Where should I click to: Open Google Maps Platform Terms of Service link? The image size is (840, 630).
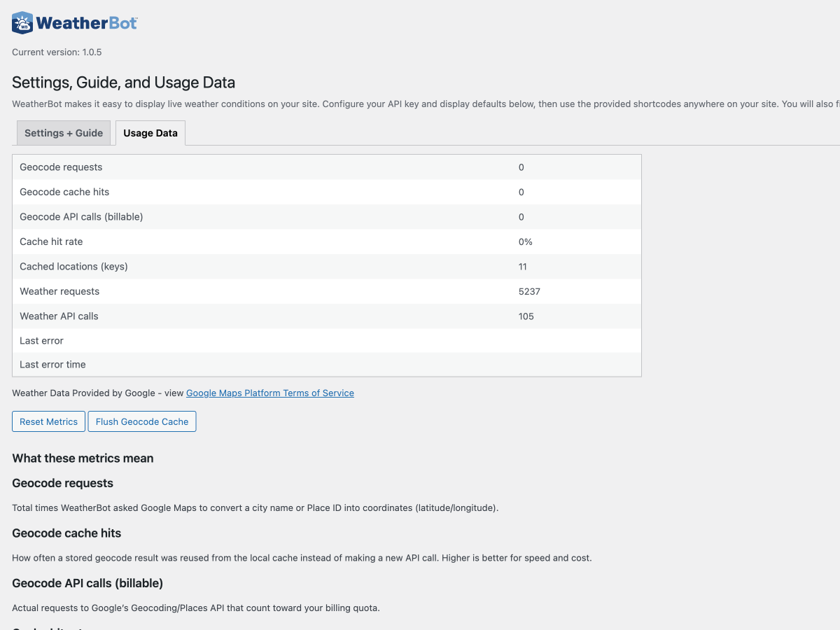[x=269, y=393]
